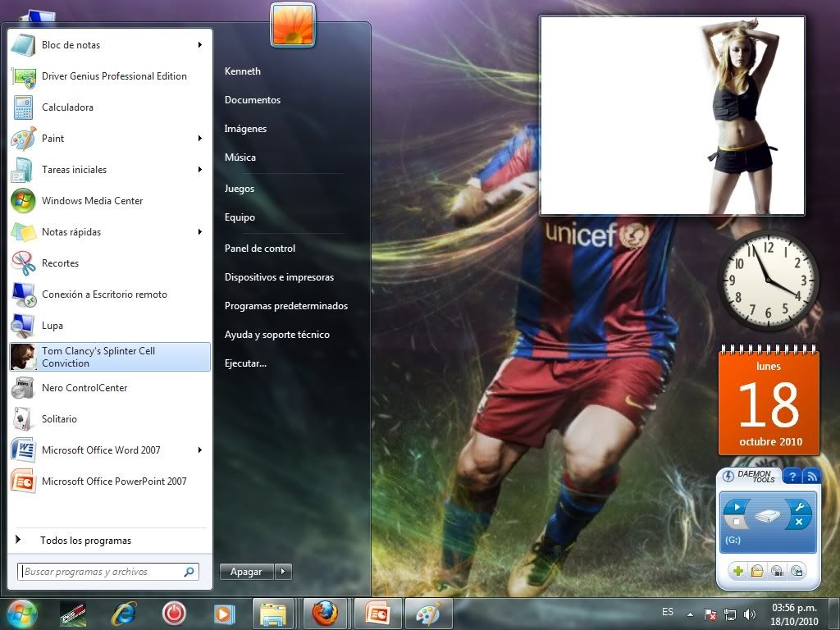Click Daemon Tools RSS feed button
Viewport: 840px width, 630px height.
point(811,476)
